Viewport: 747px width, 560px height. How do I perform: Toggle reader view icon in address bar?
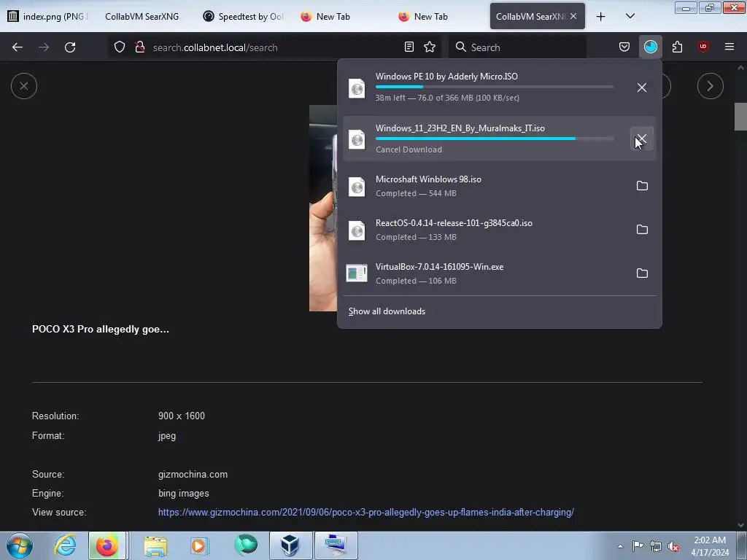coord(409,47)
